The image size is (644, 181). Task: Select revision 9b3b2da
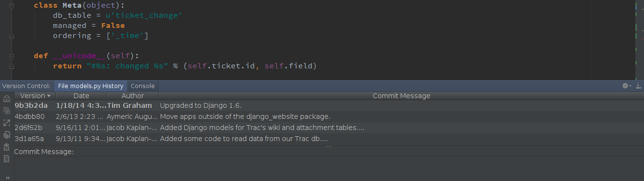tap(31, 105)
